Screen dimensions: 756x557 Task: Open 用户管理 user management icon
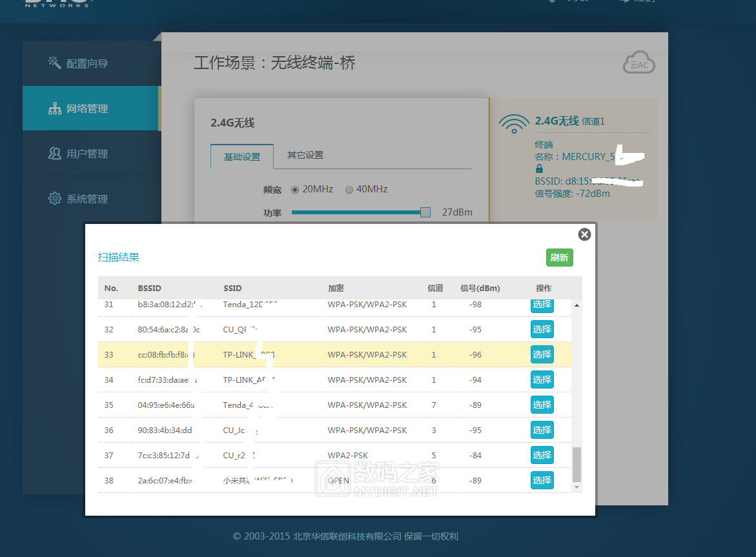click(54, 153)
